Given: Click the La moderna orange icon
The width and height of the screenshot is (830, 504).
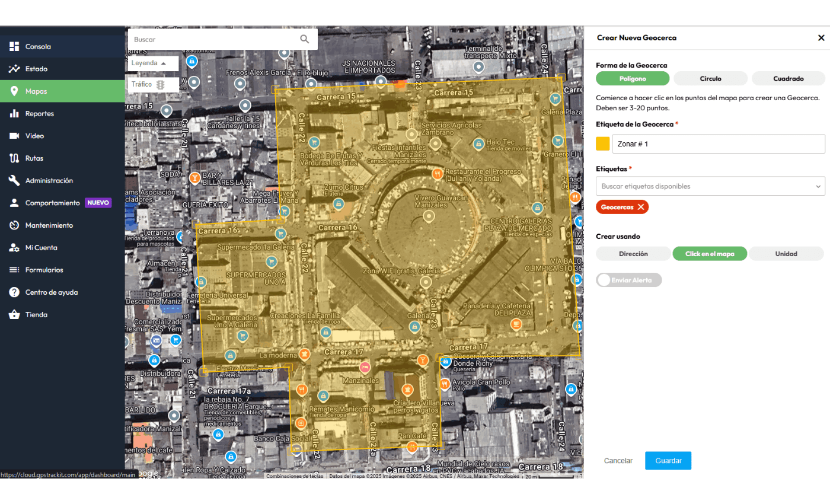Looking at the screenshot, I should pyautogui.click(x=304, y=355).
